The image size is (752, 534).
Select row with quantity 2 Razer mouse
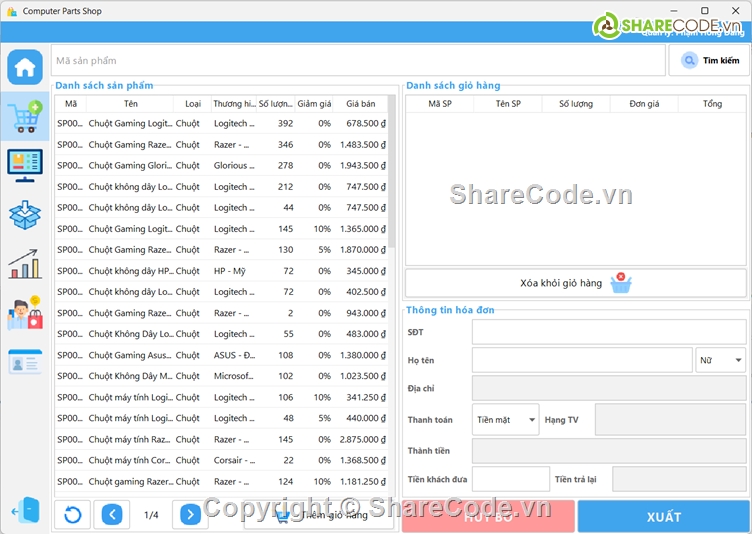(x=221, y=313)
